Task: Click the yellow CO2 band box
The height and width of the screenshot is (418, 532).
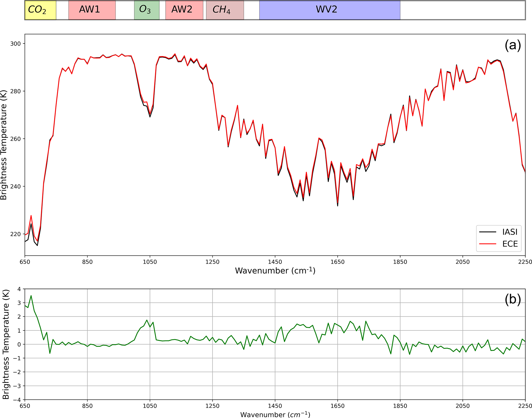Action: coord(40,10)
